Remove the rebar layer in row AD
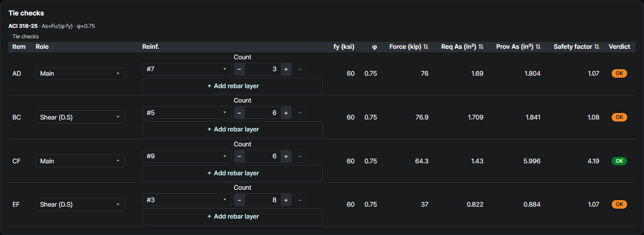This screenshot has height=235, width=644. (x=300, y=69)
